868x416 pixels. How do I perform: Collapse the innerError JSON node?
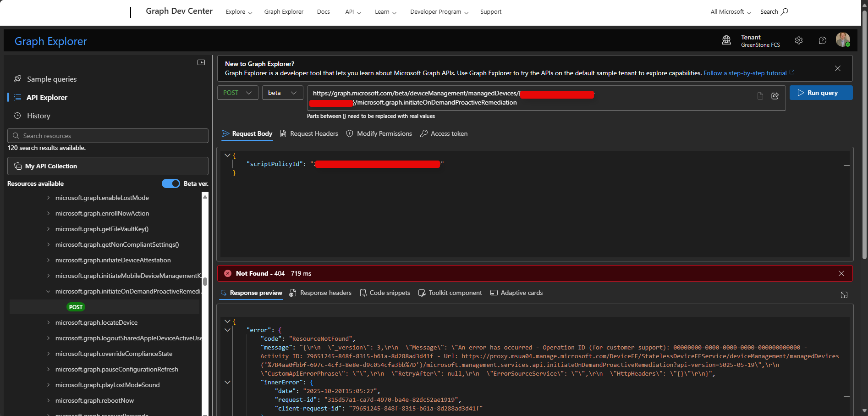point(227,382)
